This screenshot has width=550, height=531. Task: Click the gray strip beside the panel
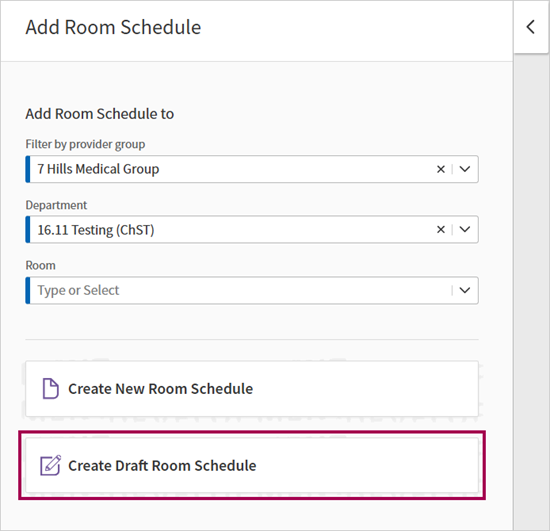click(x=531, y=291)
